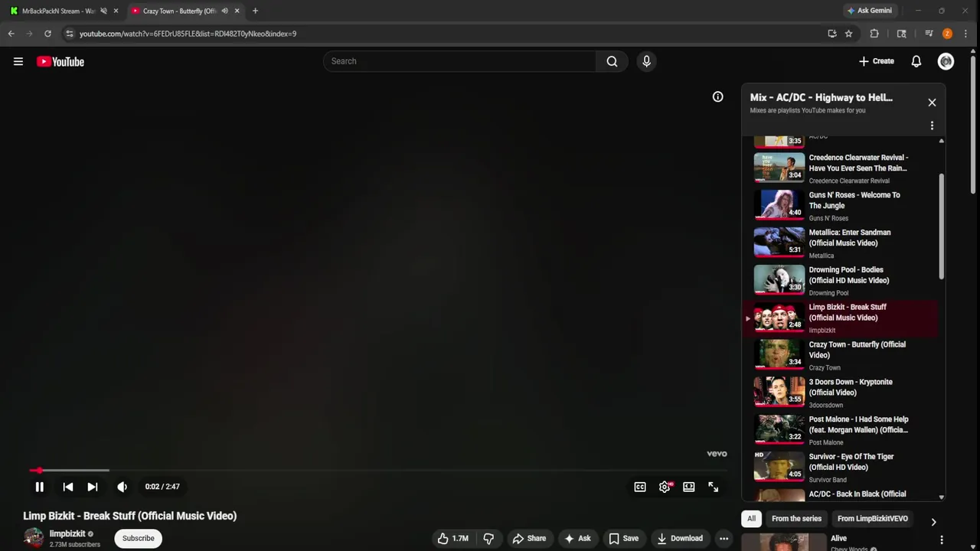The image size is (980, 551).
Task: Open the browser media controls icon
Action: coord(929,34)
